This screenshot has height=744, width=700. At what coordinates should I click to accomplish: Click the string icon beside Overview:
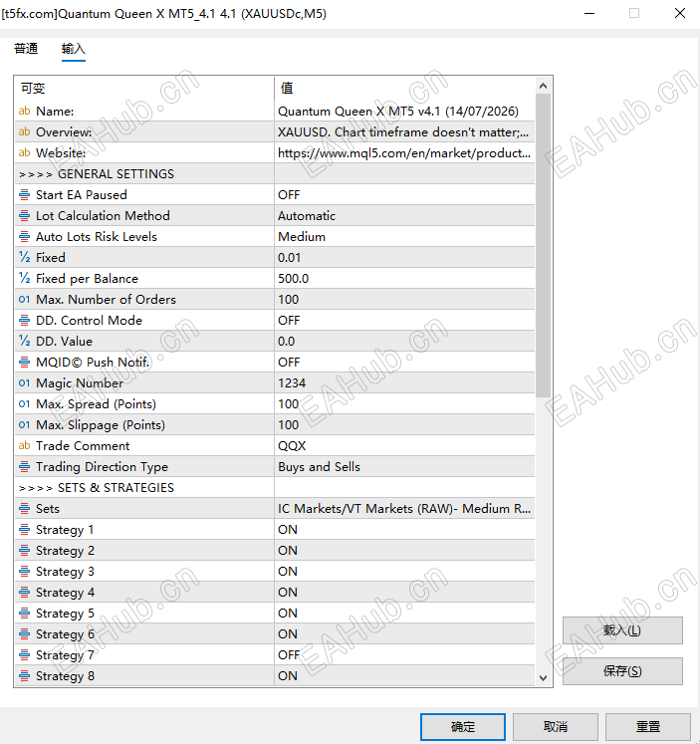(x=24, y=131)
